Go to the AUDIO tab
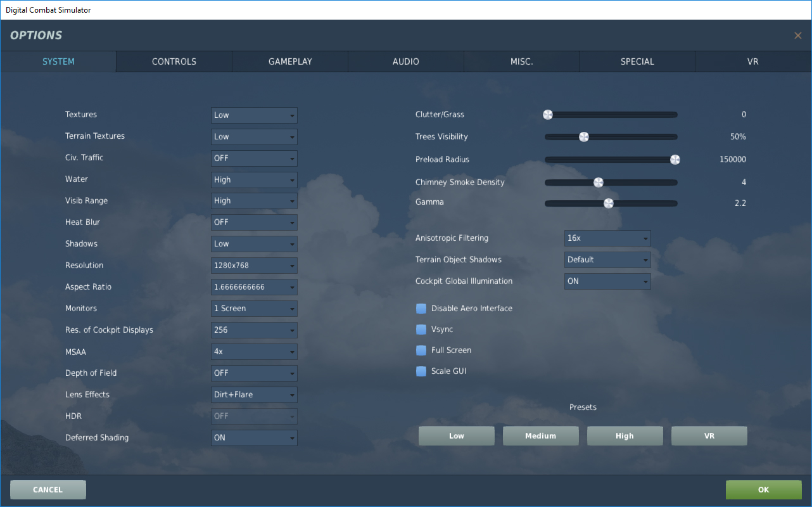 click(x=406, y=61)
